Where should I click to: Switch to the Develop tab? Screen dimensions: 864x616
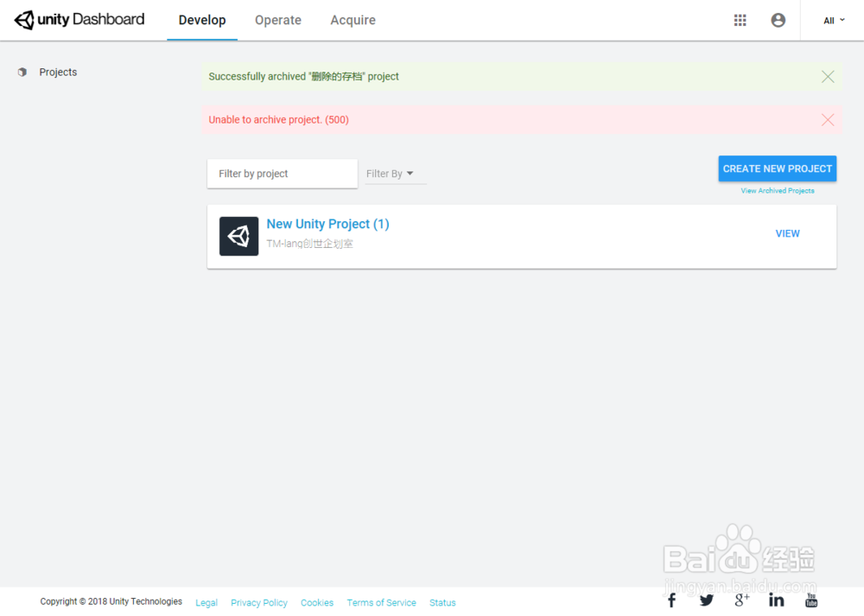(x=202, y=21)
